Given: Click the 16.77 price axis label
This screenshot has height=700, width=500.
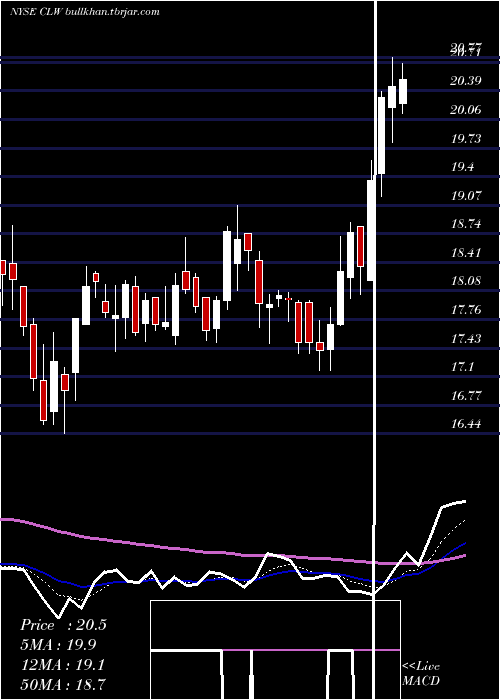Looking at the screenshot, I should [x=466, y=396].
